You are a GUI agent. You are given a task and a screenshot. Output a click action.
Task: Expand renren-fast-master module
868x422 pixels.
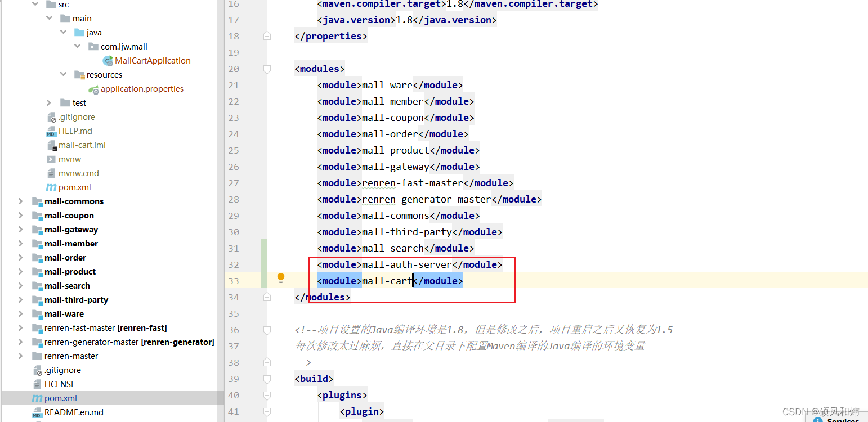pos(21,328)
